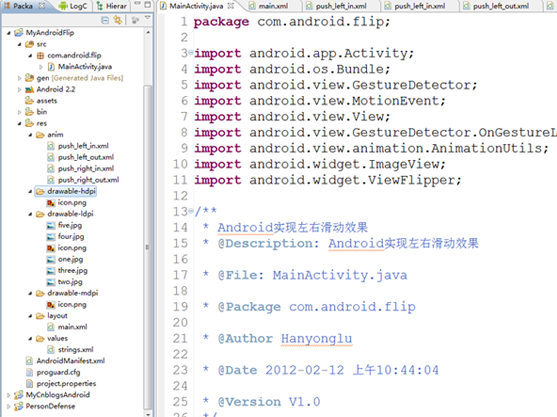The image size is (557, 417).
Task: Click the Package Explorer vertical scrollbar
Action: 147,247
